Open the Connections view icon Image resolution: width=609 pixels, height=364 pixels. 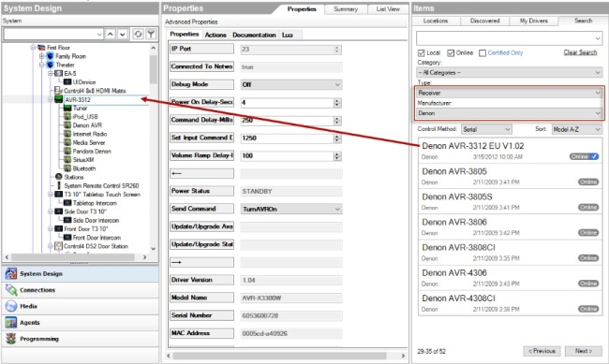point(11,290)
